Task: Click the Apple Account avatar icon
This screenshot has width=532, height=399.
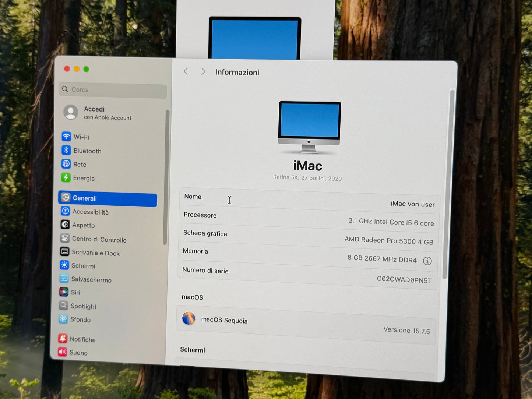Action: [71, 112]
